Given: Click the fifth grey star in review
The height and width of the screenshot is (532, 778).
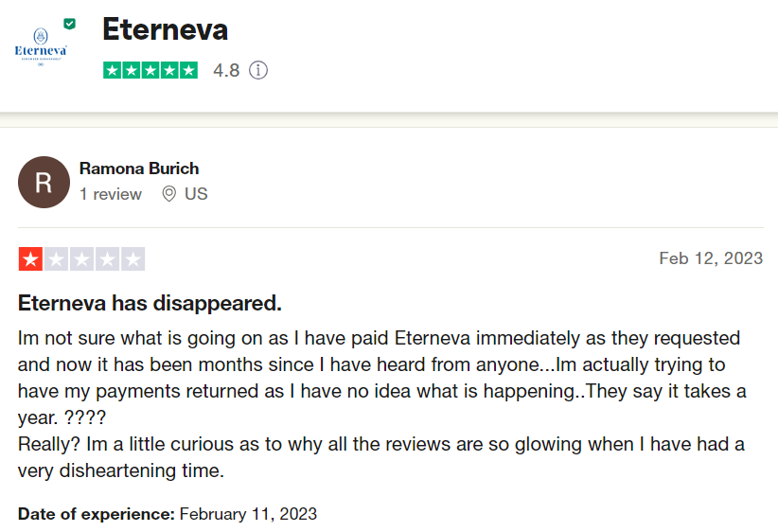Looking at the screenshot, I should (x=133, y=259).
